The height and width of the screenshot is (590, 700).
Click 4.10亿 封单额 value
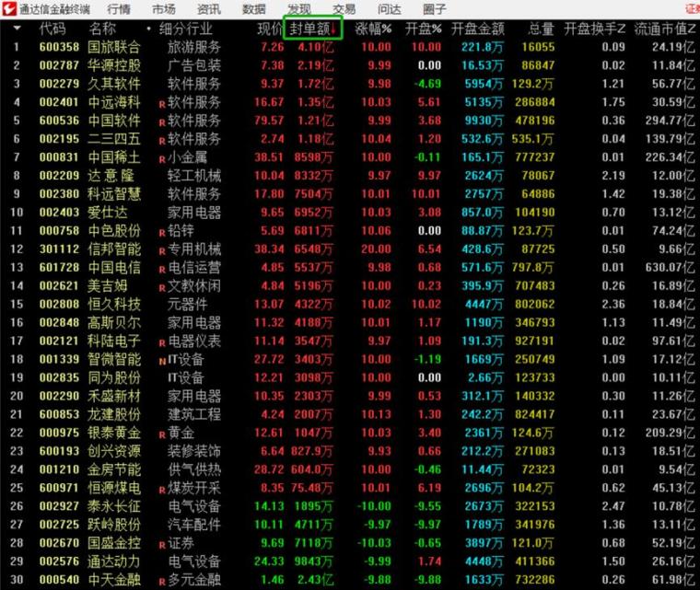(x=316, y=47)
